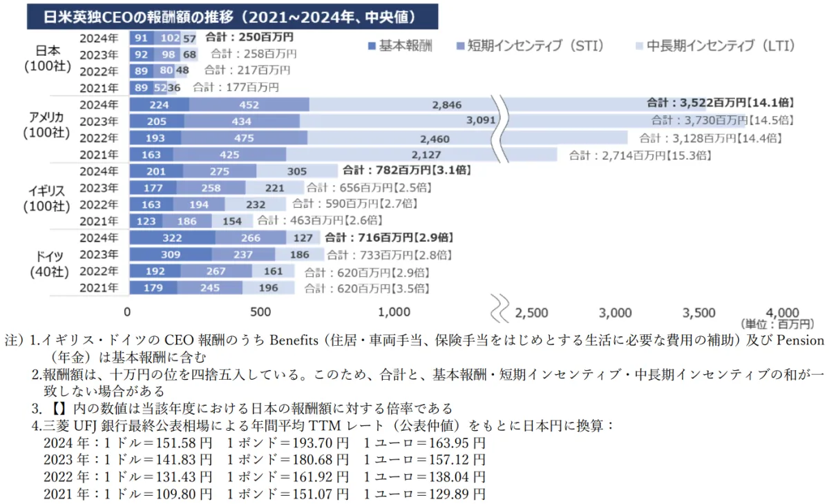Click the 日本 (100社) category label
Image resolution: width=829 pixels, height=504 pixels.
[x=47, y=59]
